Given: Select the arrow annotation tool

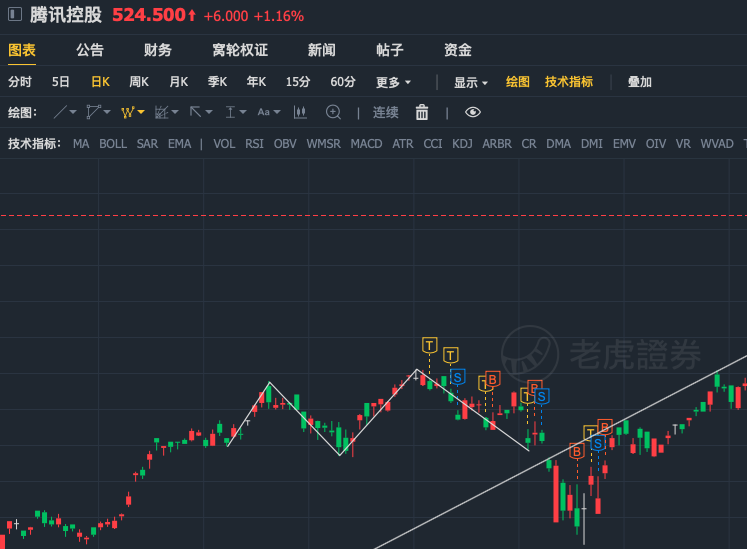Looking at the screenshot, I should tap(195, 112).
